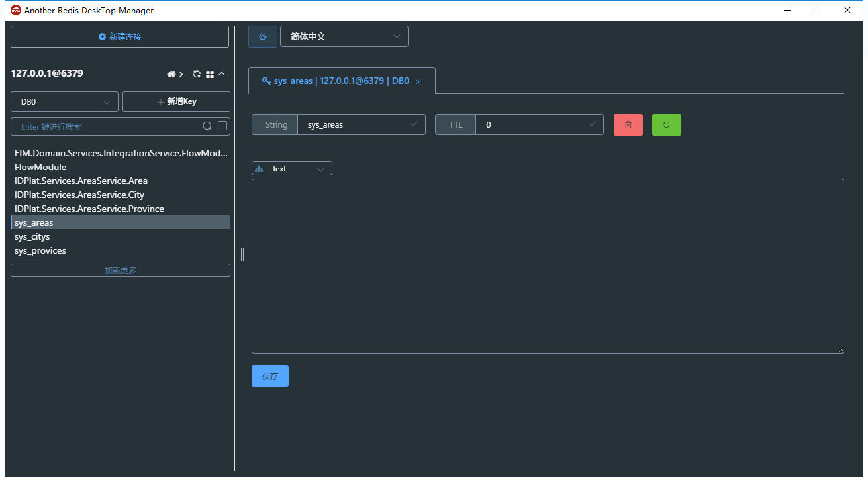Delete the key with red trash button
Screen dimensions: 868x482
click(x=628, y=125)
